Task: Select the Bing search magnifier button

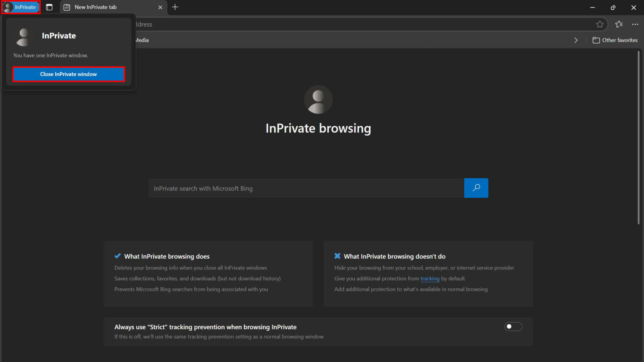Action: click(x=476, y=188)
